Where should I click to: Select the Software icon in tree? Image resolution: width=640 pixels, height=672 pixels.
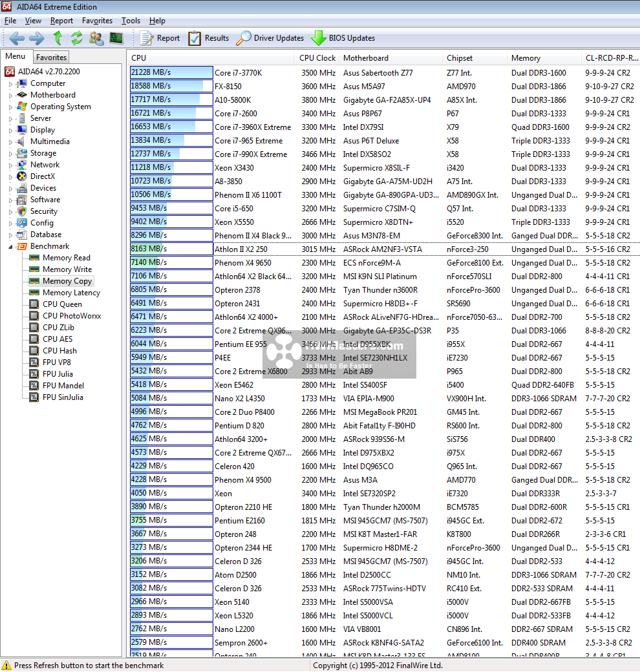tap(21, 200)
